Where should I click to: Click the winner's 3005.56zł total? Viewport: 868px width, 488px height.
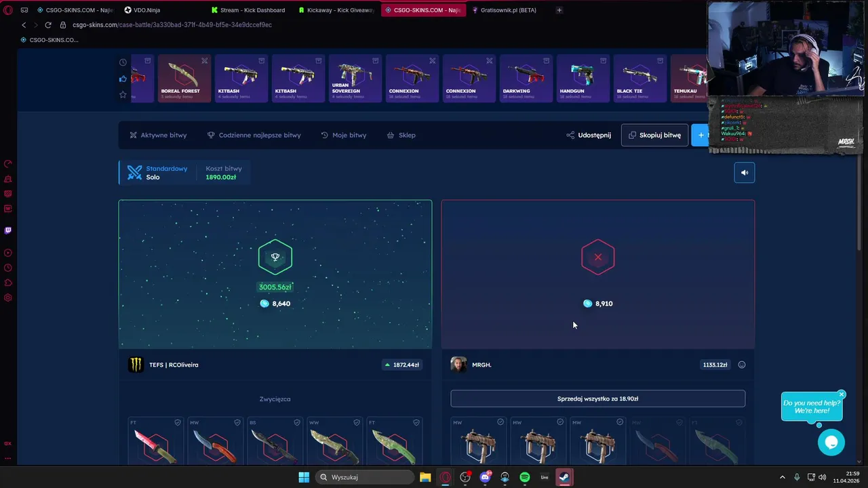tap(275, 287)
